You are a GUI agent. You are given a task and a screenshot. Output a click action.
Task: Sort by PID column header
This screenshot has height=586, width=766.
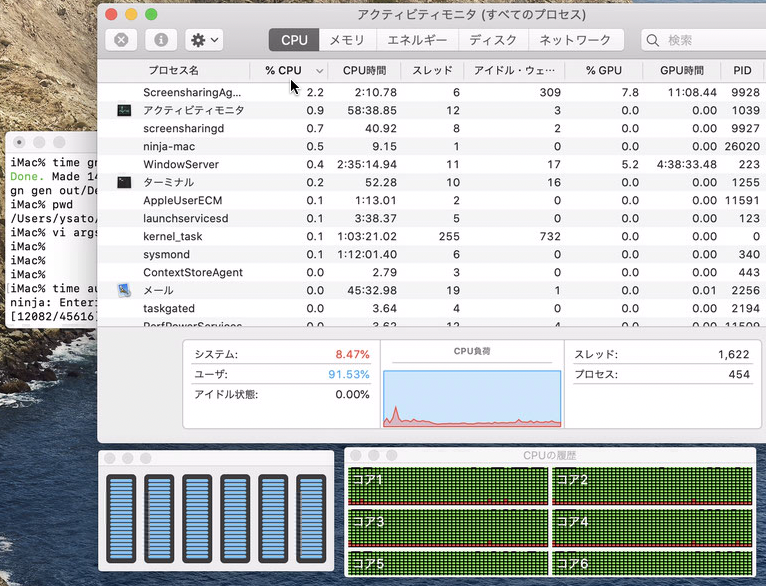742,71
